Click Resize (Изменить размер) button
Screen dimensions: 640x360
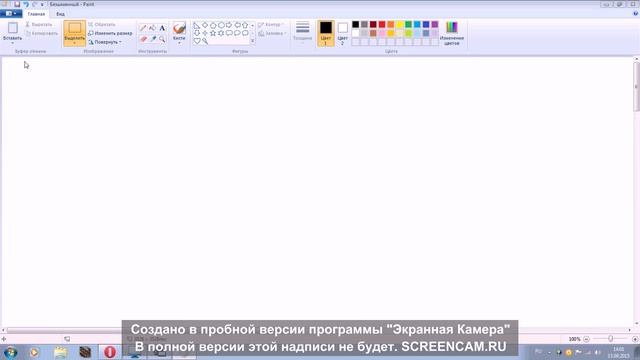point(110,33)
